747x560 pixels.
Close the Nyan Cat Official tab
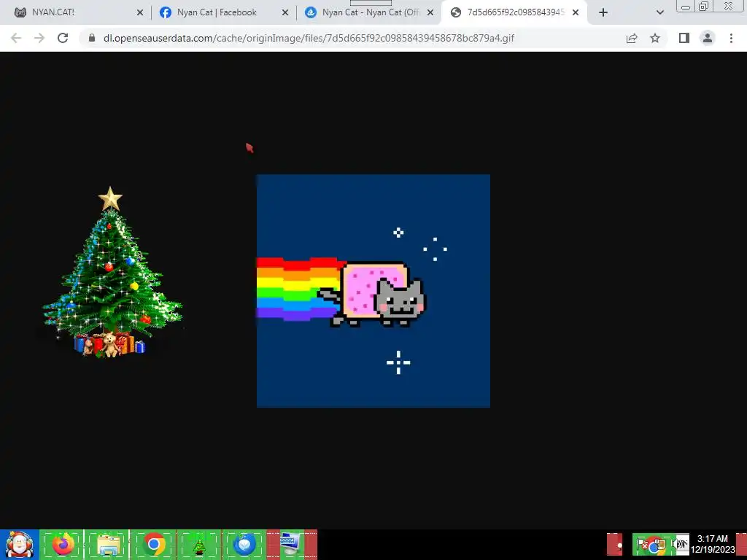[x=430, y=13]
